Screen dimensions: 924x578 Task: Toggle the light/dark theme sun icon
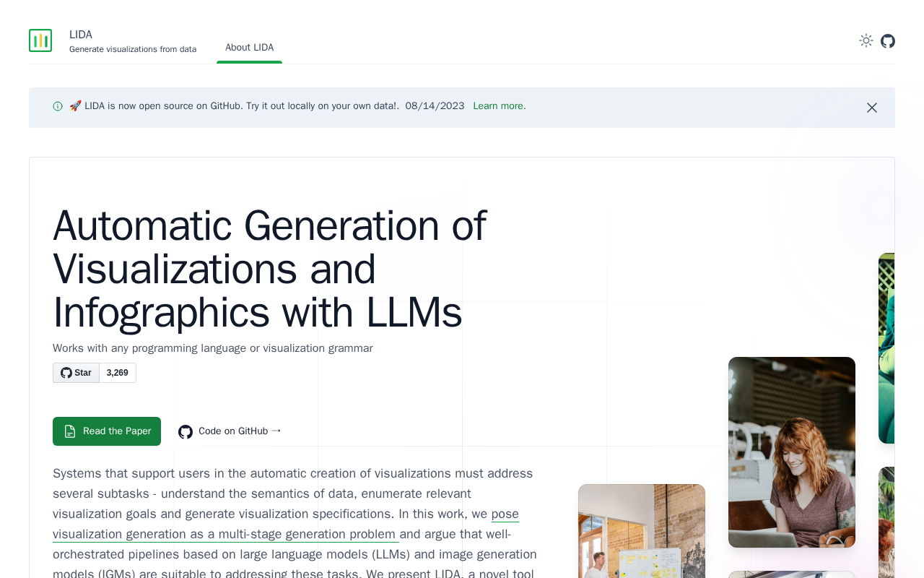tap(866, 40)
